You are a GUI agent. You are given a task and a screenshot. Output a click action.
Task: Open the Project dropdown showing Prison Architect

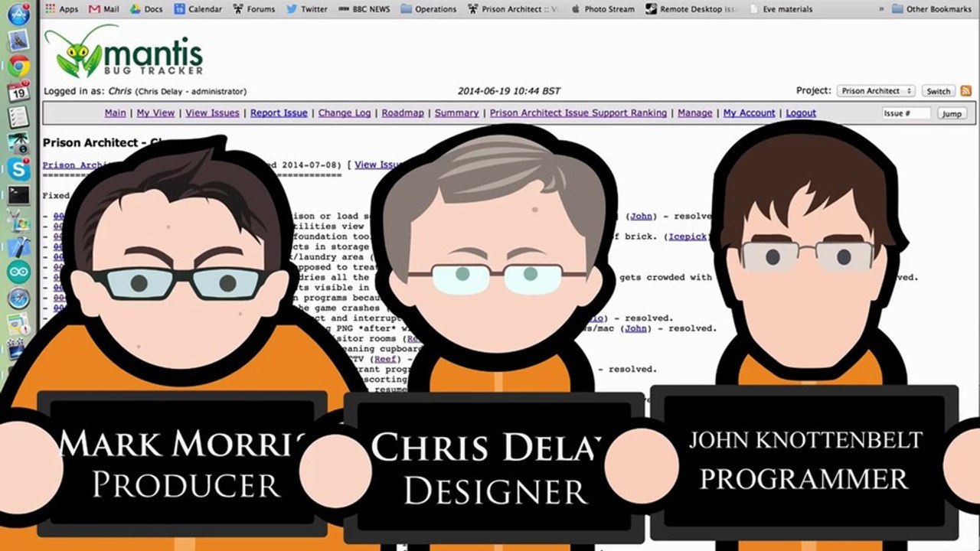pos(876,91)
